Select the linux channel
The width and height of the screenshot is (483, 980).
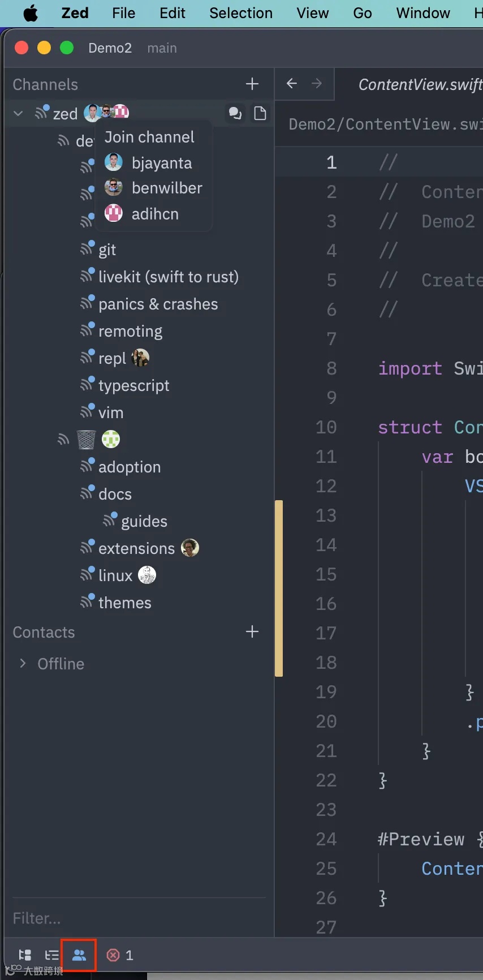(115, 575)
